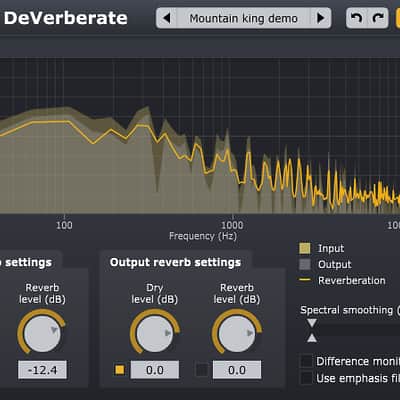400x400 pixels.
Task: Edit the output Reverb level 0.0 field
Action: (x=237, y=370)
